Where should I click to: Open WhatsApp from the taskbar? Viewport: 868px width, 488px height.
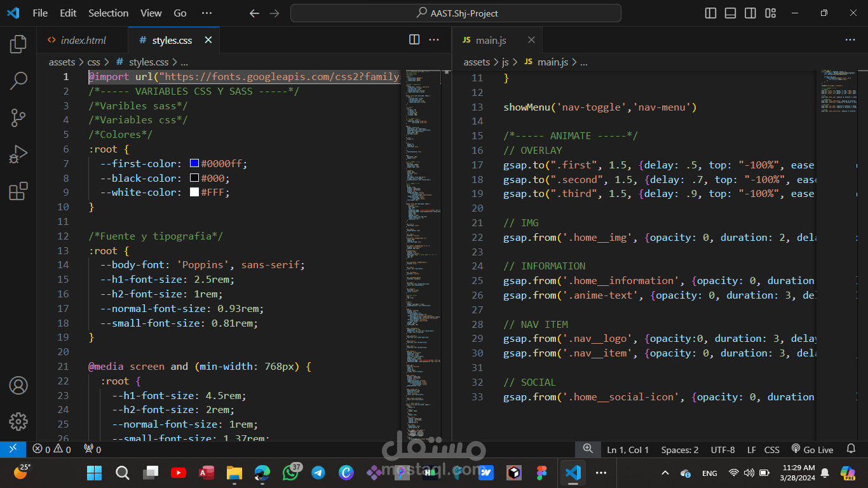[290, 473]
